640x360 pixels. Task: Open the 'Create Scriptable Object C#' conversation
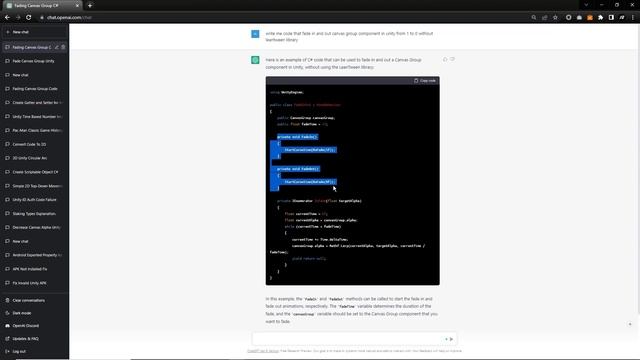[x=34, y=172]
